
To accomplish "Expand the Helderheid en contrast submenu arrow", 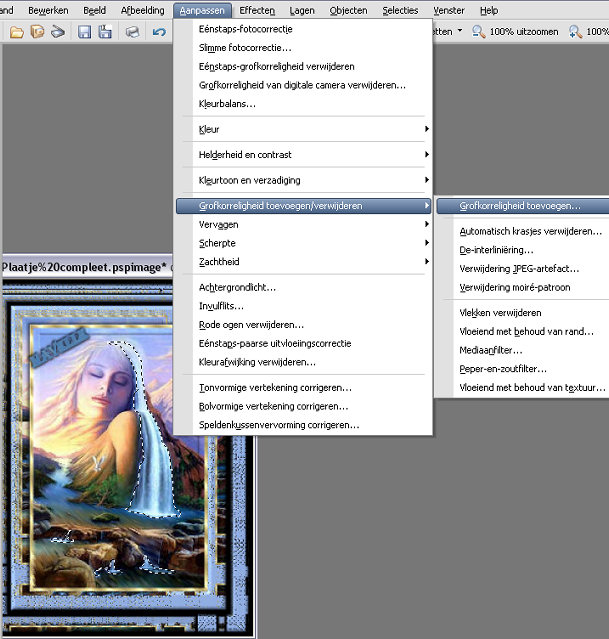I will (426, 154).
